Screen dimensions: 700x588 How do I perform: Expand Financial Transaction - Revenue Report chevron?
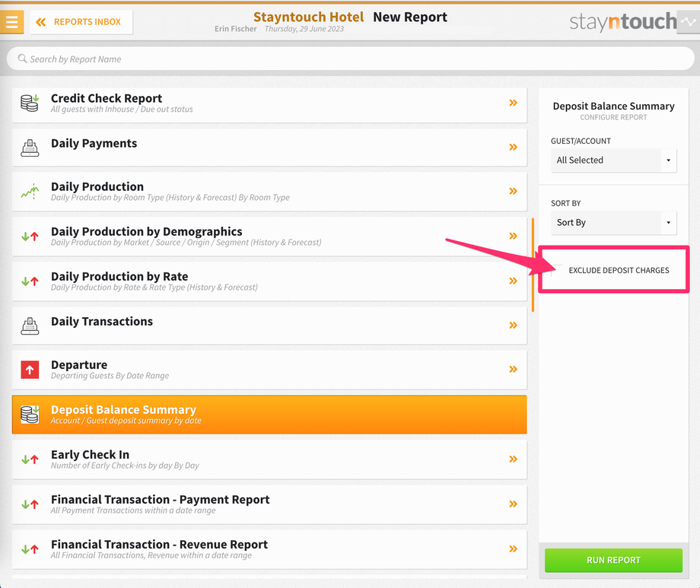pos(514,548)
